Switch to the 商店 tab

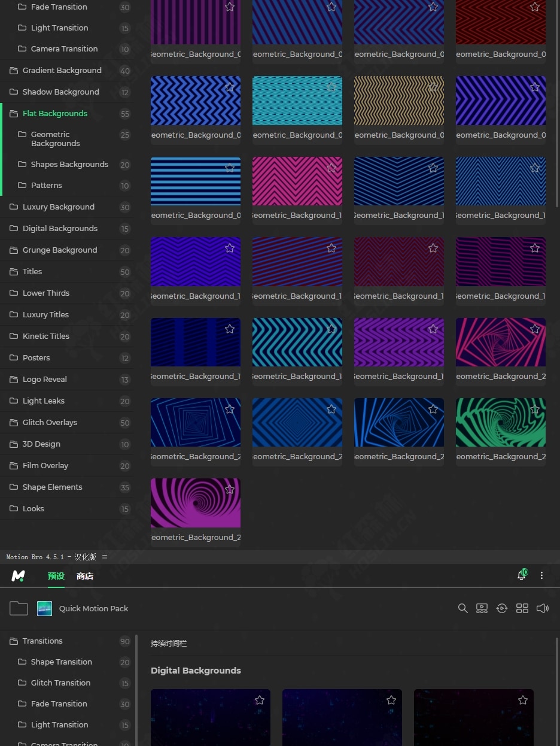[85, 576]
